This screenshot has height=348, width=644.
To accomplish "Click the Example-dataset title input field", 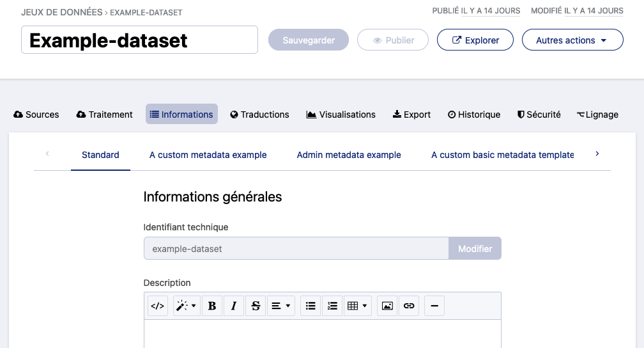I will point(139,40).
